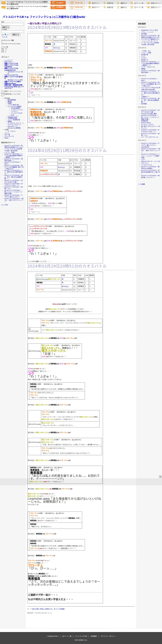Select the 'or' tag search radio button
The image size is (162, 644).
(10, 35)
